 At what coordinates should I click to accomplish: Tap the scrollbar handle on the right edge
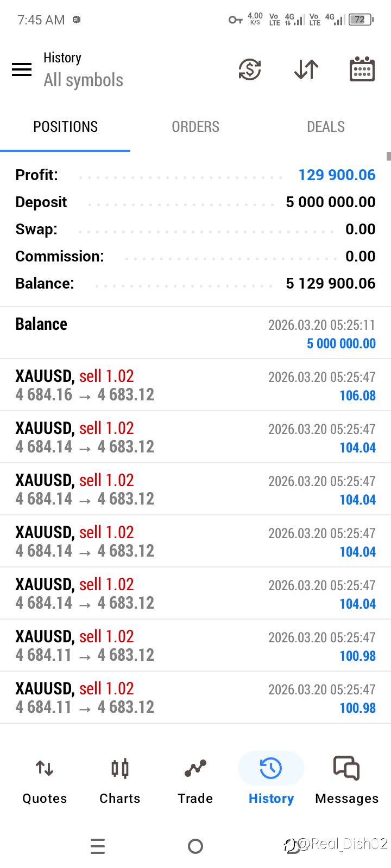[x=388, y=156]
